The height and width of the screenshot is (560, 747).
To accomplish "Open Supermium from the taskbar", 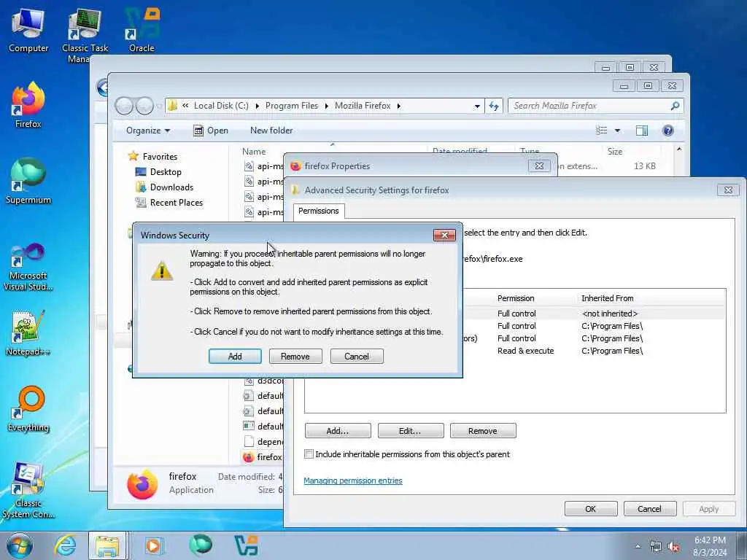I will click(x=201, y=545).
